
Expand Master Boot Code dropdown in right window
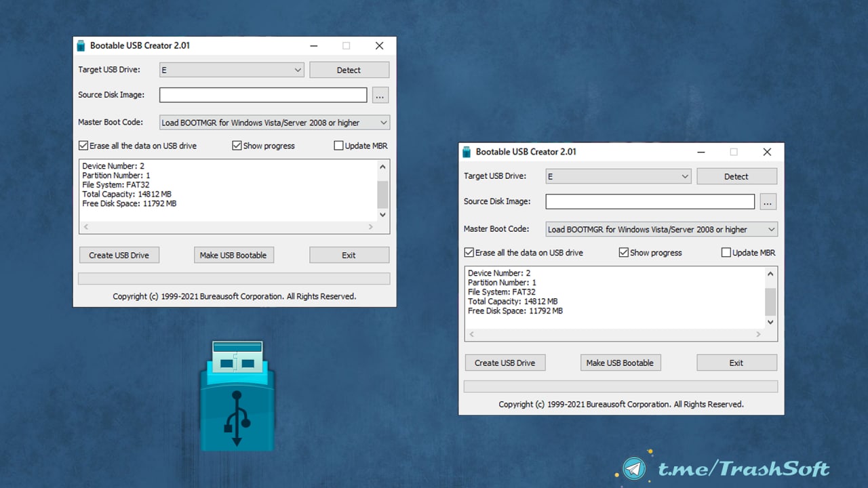pos(662,229)
